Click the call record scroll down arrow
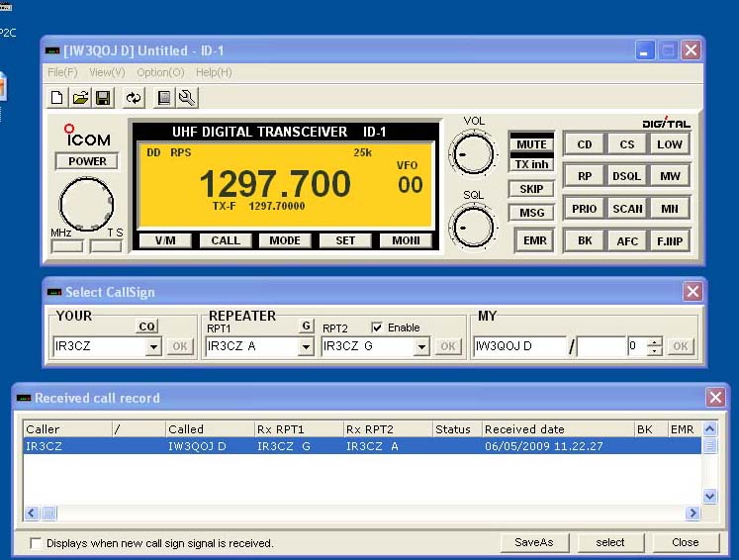Image resolution: width=739 pixels, height=560 pixels. click(x=709, y=496)
